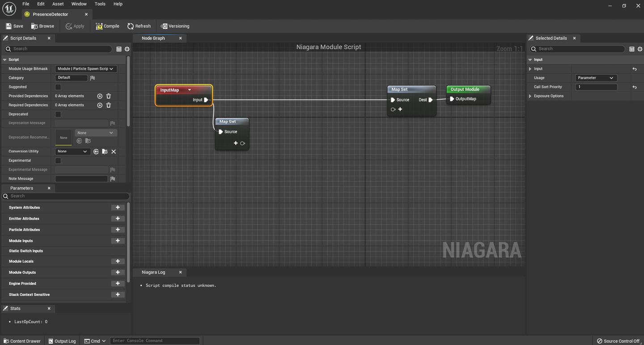
Task: Open the Tools menu
Action: click(100, 4)
